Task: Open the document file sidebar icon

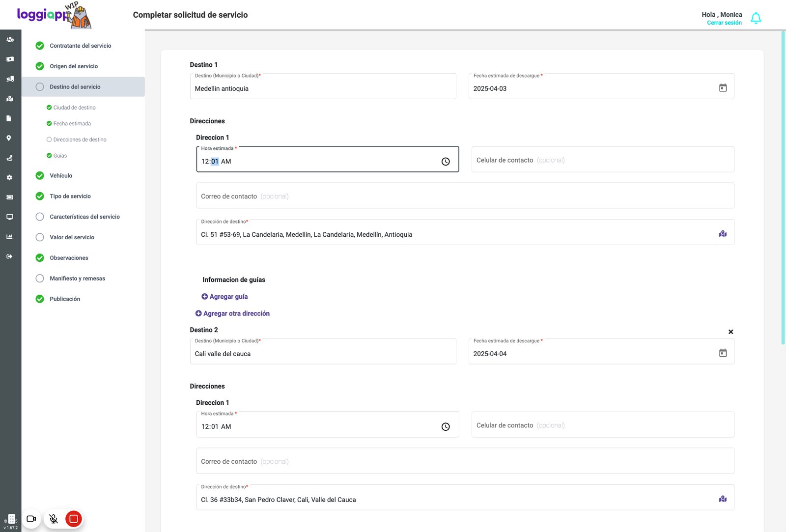Action: pos(9,118)
